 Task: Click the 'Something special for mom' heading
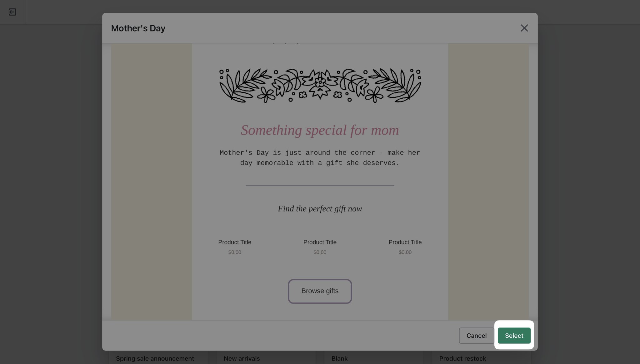click(x=320, y=130)
